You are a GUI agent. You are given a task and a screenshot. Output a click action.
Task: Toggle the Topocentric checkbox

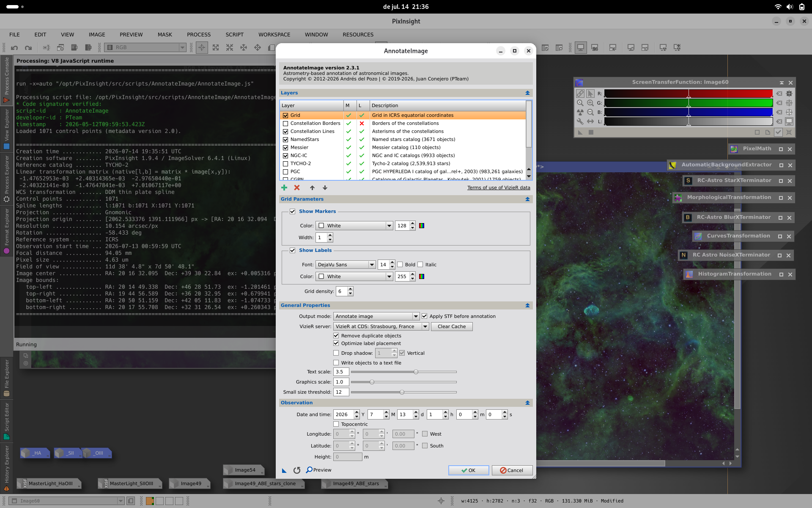coord(336,424)
